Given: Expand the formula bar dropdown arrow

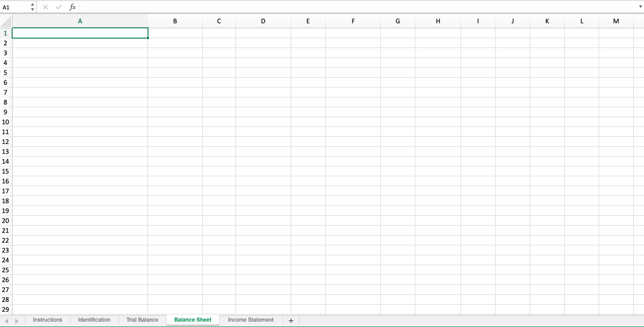Looking at the screenshot, I should (640, 7).
